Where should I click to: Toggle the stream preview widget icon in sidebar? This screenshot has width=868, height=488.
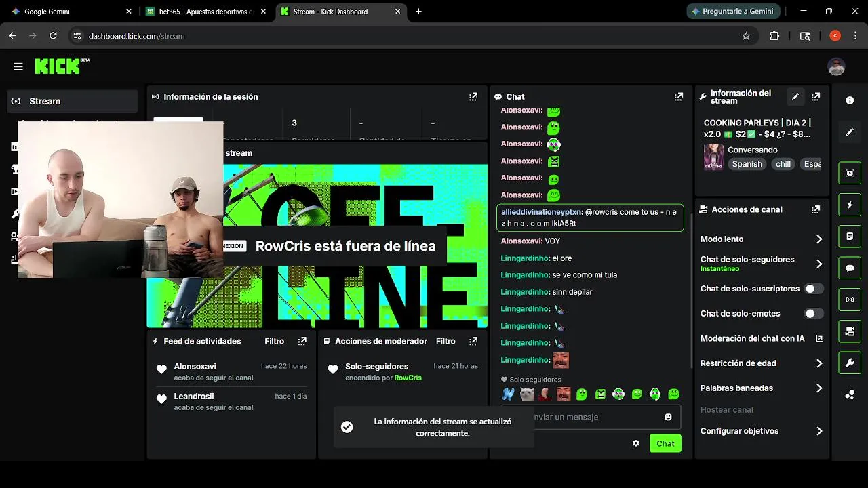pyautogui.click(x=850, y=173)
